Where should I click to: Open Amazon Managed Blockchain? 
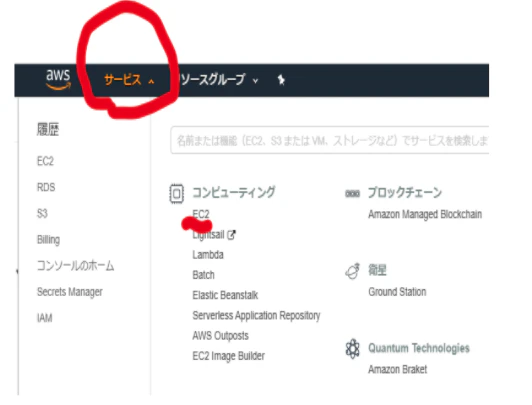click(x=425, y=214)
